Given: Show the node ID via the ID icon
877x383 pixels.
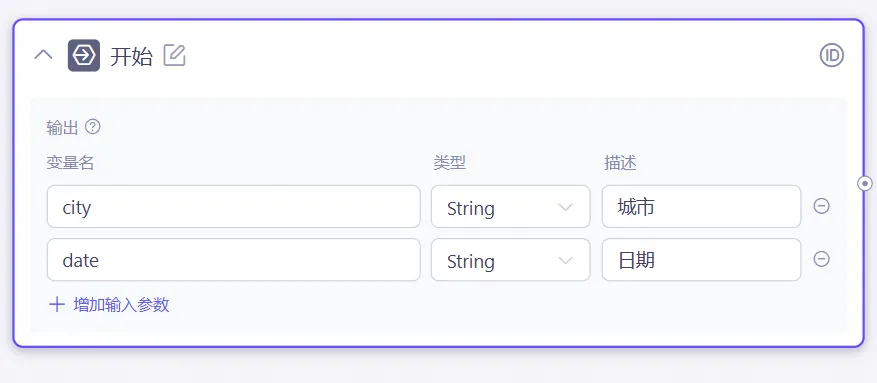Looking at the screenshot, I should (832, 55).
